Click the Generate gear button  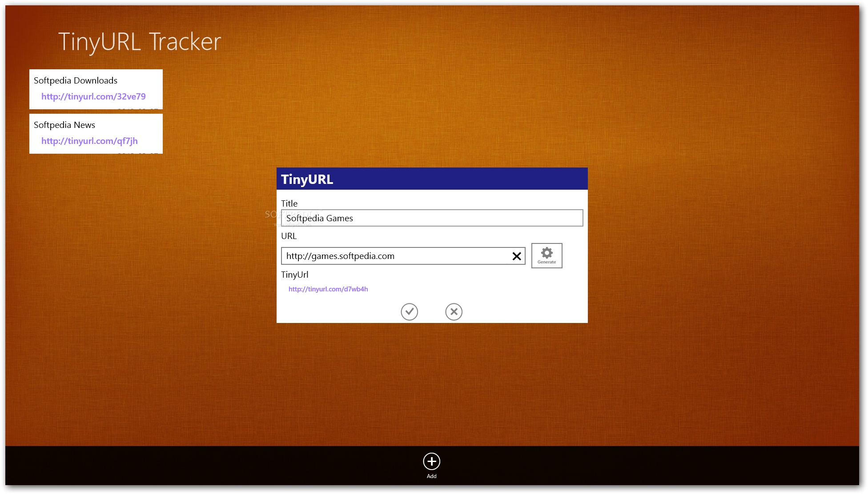click(x=547, y=255)
